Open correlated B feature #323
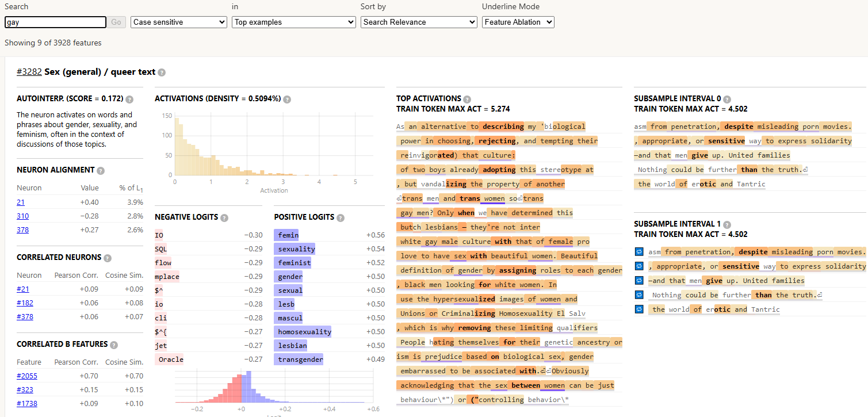This screenshot has width=868, height=417. (25, 389)
